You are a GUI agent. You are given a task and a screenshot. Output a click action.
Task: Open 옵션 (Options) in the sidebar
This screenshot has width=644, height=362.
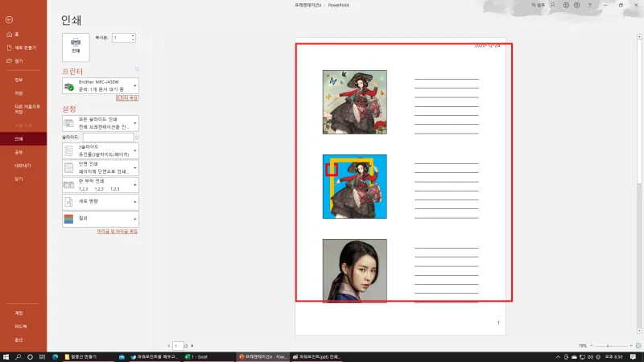point(23,339)
